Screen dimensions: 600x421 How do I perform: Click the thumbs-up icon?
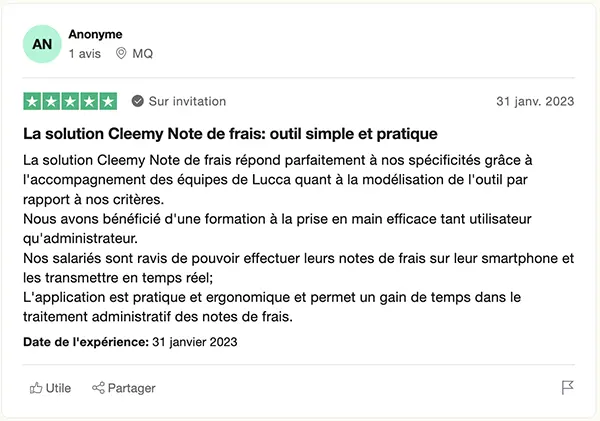(x=36, y=388)
